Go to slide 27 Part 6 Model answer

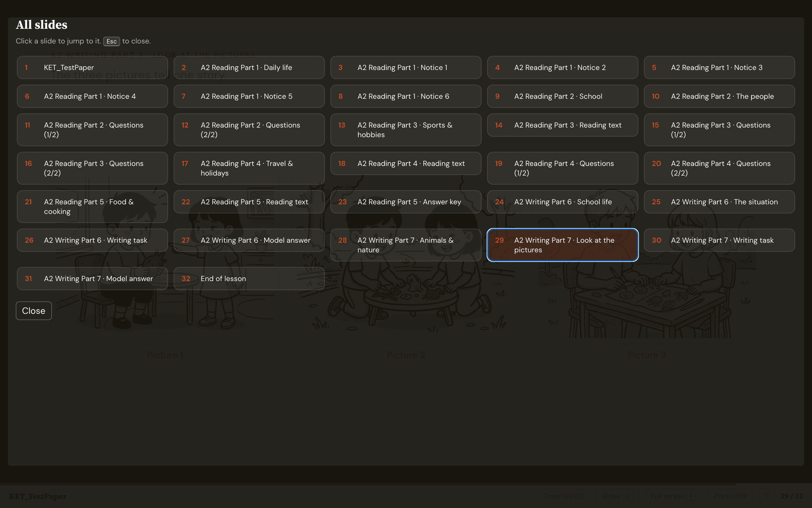[x=249, y=240]
